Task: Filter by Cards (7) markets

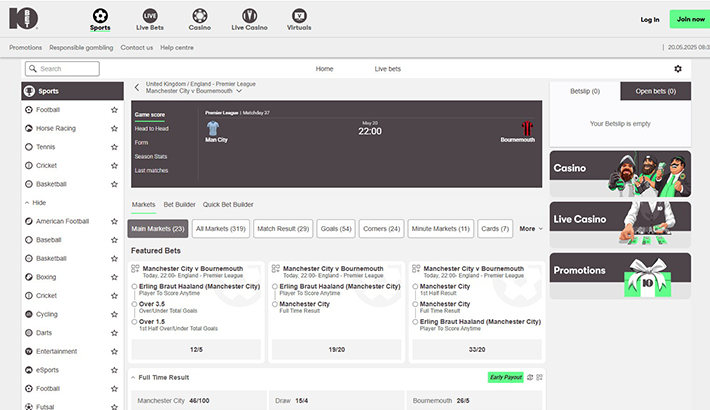Action: pyautogui.click(x=495, y=229)
